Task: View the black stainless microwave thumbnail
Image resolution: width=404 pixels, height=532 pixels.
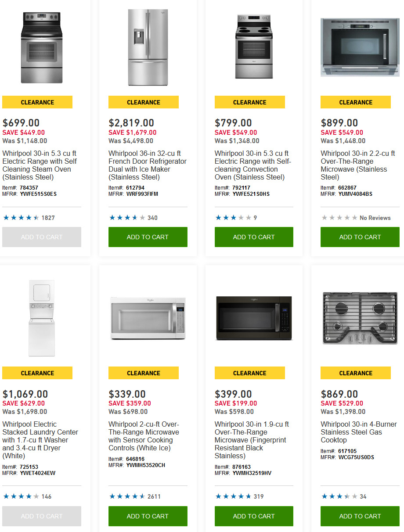Action: click(254, 318)
